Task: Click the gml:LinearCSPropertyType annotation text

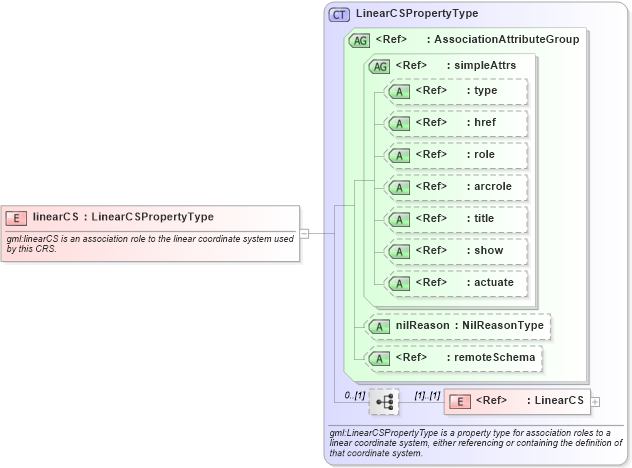Action: (476, 443)
